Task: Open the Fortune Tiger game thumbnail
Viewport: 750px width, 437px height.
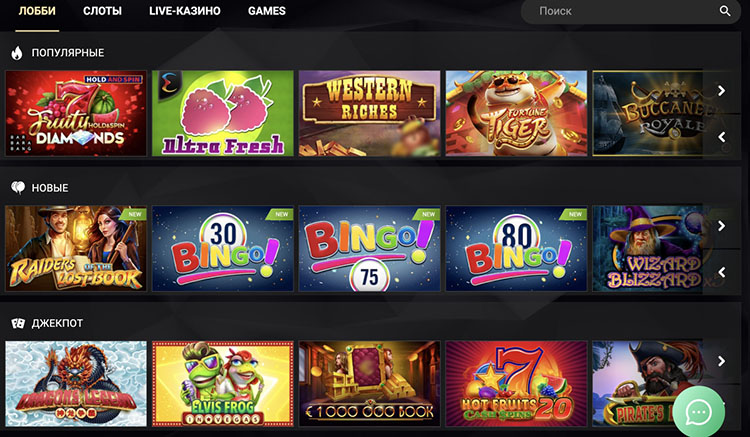Action: (516, 113)
